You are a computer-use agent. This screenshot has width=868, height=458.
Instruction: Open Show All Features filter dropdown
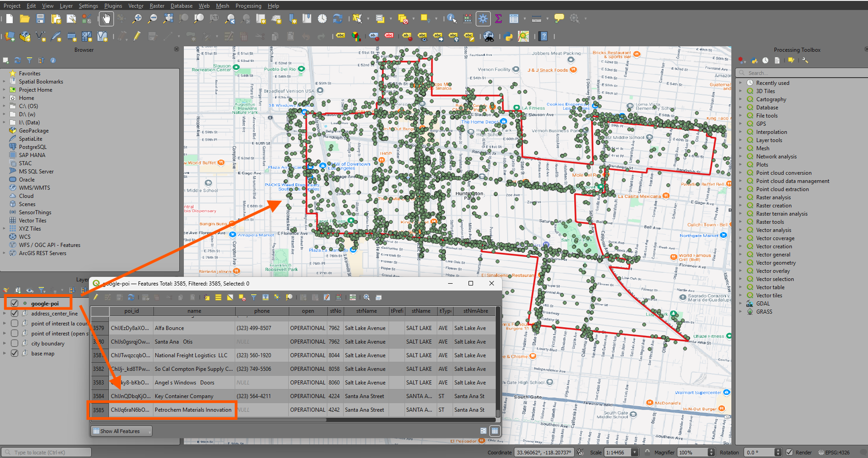(x=121, y=431)
